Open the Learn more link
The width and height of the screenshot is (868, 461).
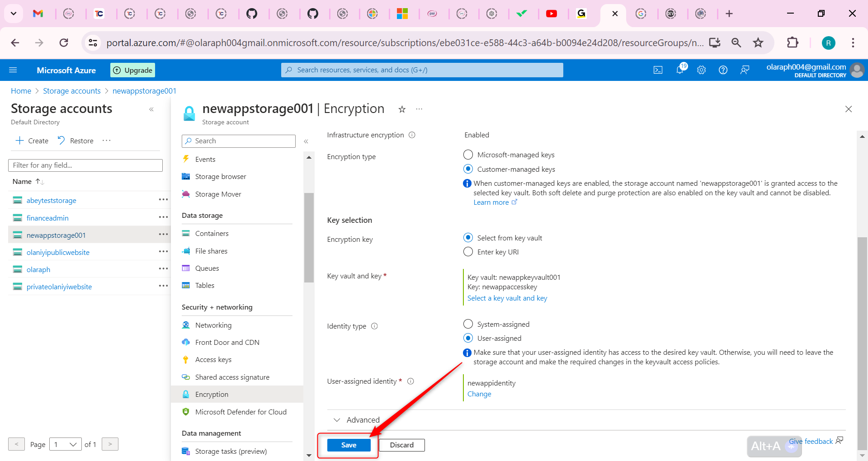495,202
